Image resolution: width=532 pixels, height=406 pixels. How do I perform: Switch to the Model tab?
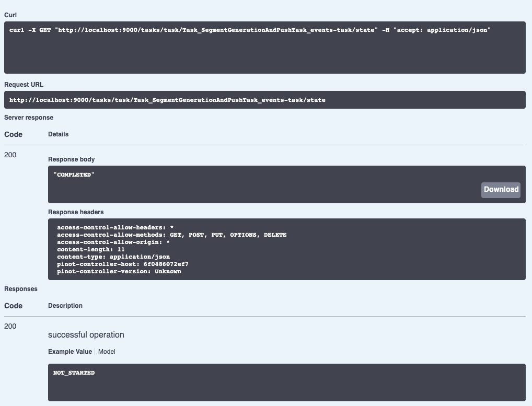(x=107, y=352)
